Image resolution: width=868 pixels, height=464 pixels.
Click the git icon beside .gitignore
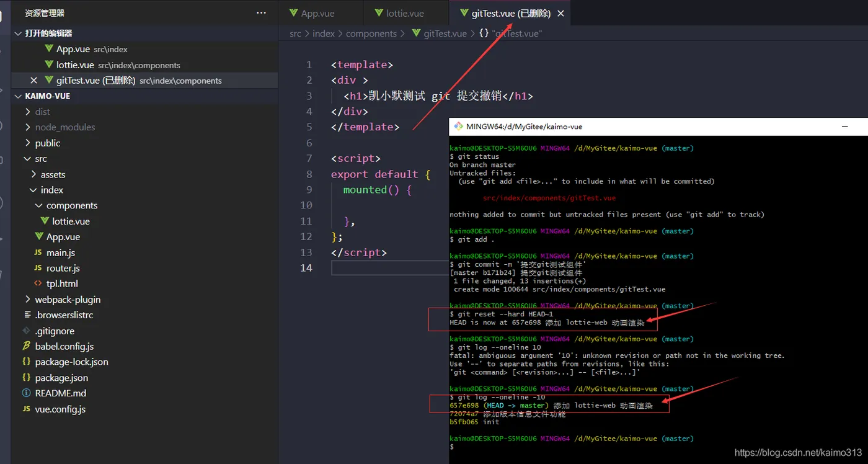point(27,331)
